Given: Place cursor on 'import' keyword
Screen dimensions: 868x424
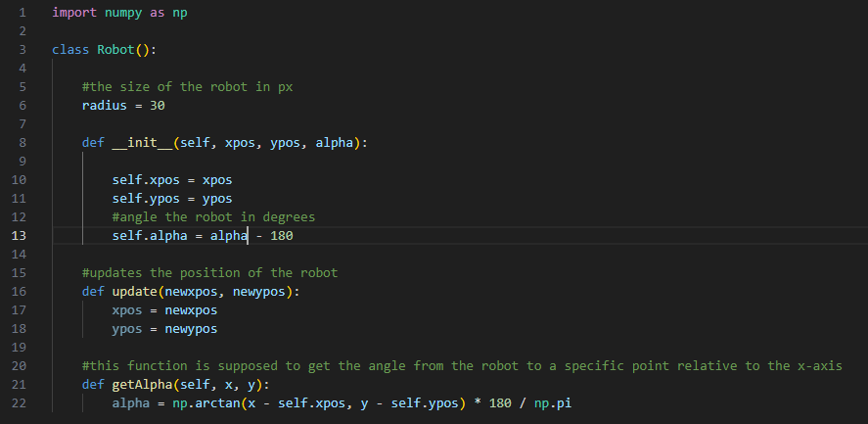Looking at the screenshot, I should coord(74,13).
